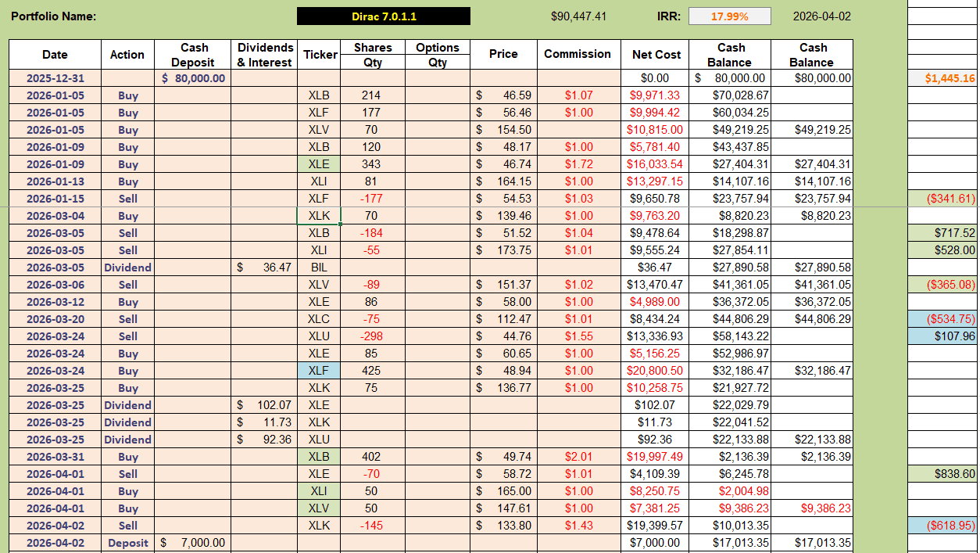Viewport: 980px width, 553px height.
Task: Select the Commission column header cell
Action: point(578,55)
